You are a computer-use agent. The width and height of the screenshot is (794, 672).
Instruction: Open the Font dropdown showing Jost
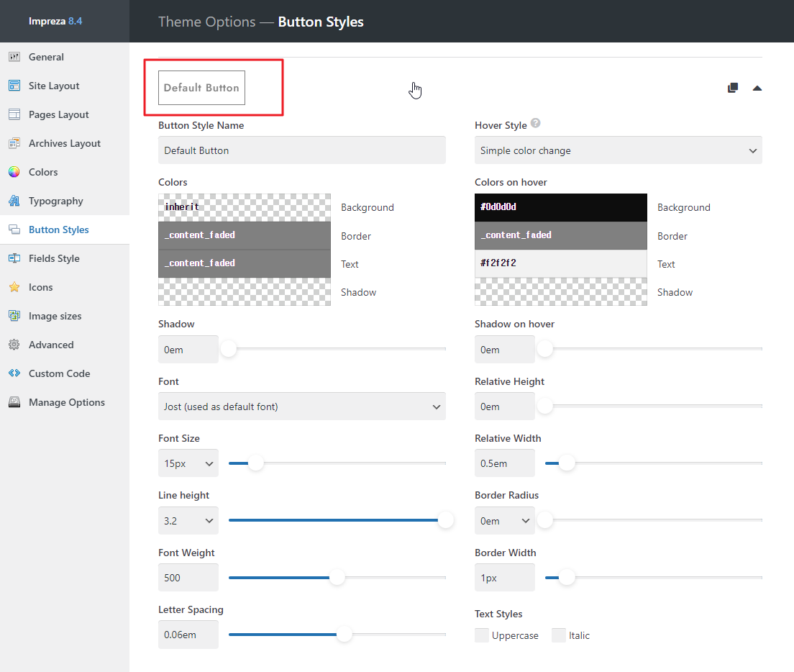[302, 406]
